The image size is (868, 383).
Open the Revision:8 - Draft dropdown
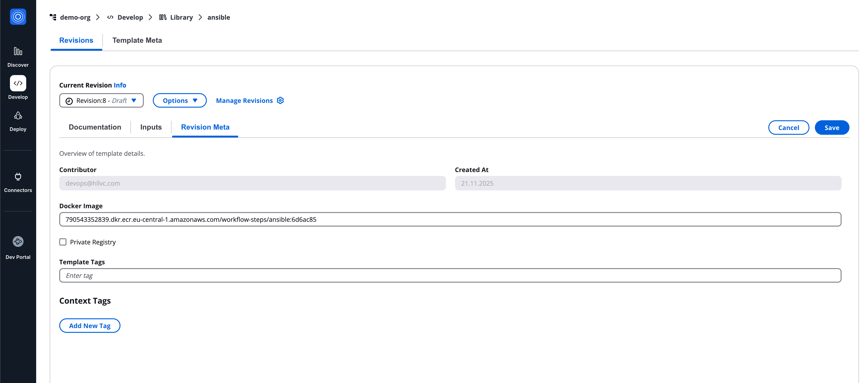(101, 100)
